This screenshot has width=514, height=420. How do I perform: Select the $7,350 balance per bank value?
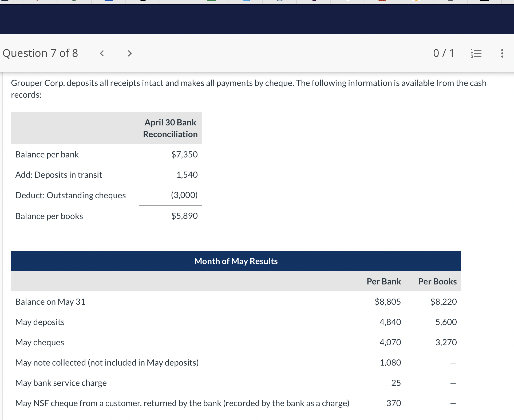point(184,154)
